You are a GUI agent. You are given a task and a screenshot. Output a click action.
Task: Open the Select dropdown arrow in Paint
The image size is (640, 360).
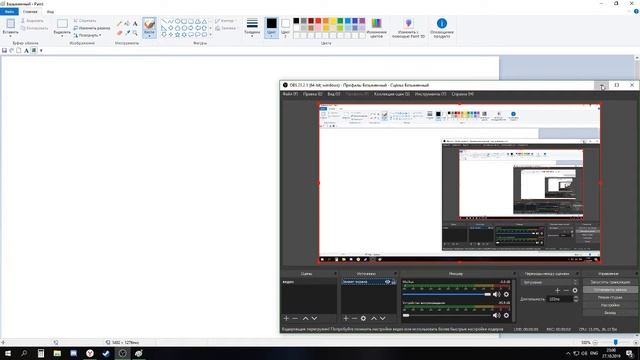point(62,36)
